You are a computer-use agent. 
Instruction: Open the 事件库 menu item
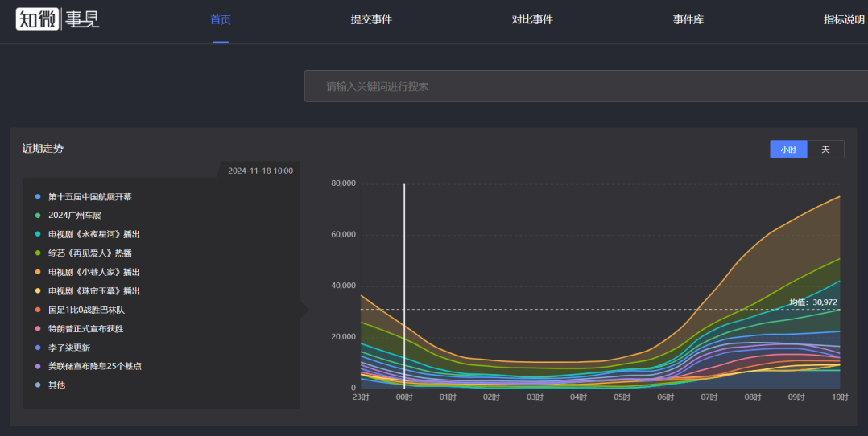[688, 19]
